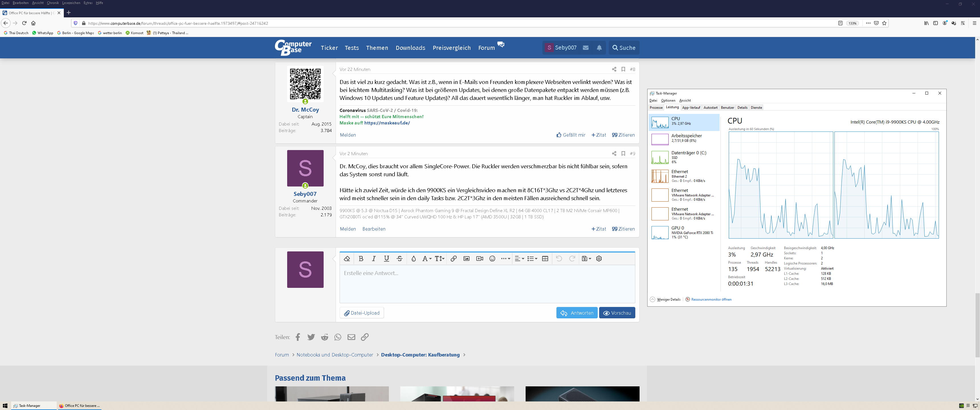
Task: Open the Ressourcenmonitor öffnen link
Action: pyautogui.click(x=711, y=300)
